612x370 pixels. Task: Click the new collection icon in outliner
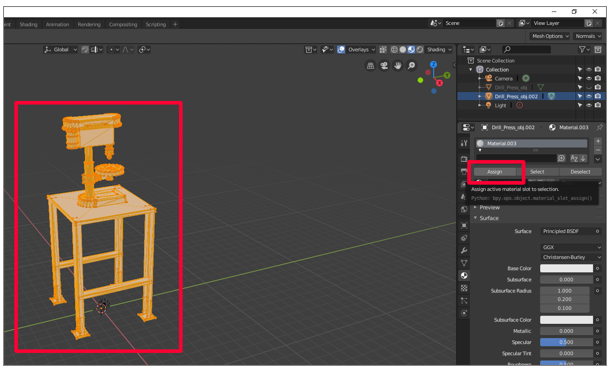click(598, 49)
